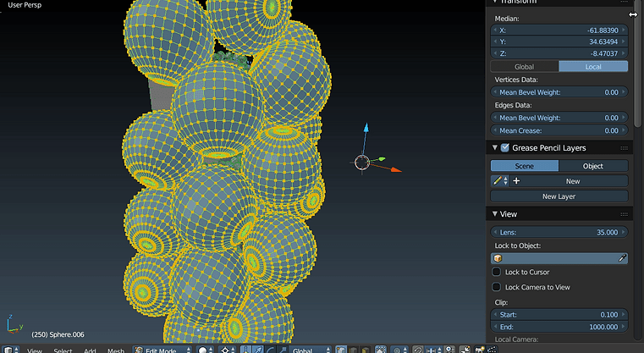Increase median X with right arrow

624,30
